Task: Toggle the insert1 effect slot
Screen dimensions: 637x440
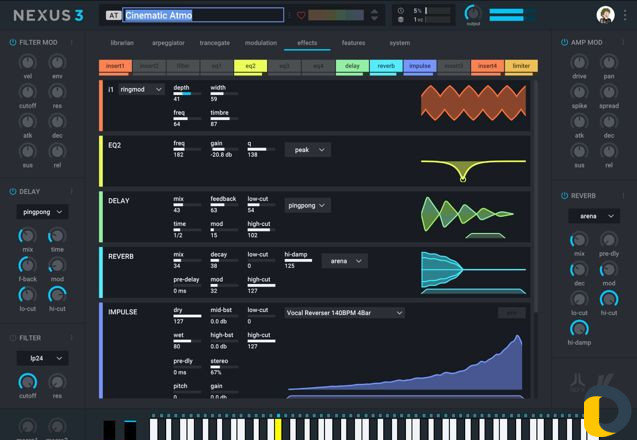Action: (115, 66)
